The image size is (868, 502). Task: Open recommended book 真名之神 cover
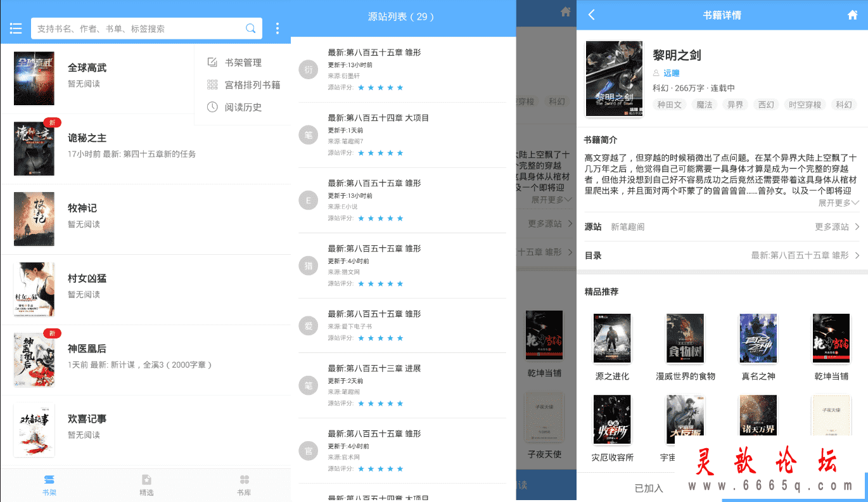click(758, 338)
